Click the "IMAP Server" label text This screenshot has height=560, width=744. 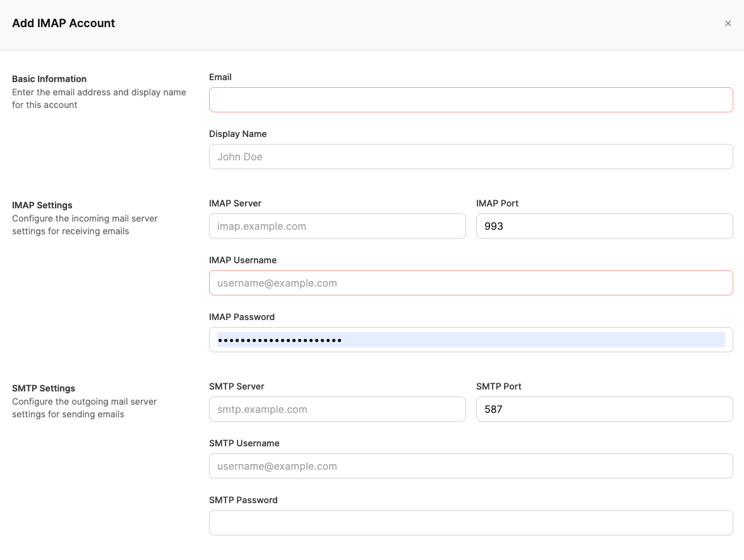click(235, 203)
